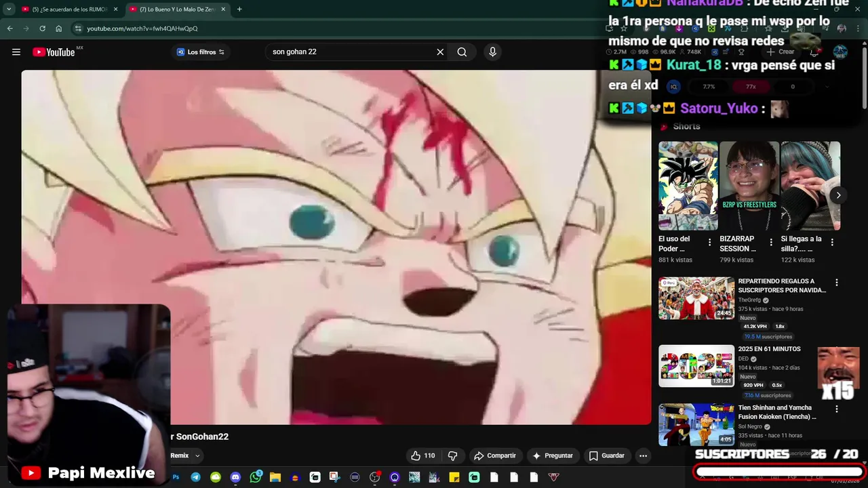Open the Santa thumbnail with 24:45 duration
This screenshot has height=488, width=868.
[x=696, y=298]
